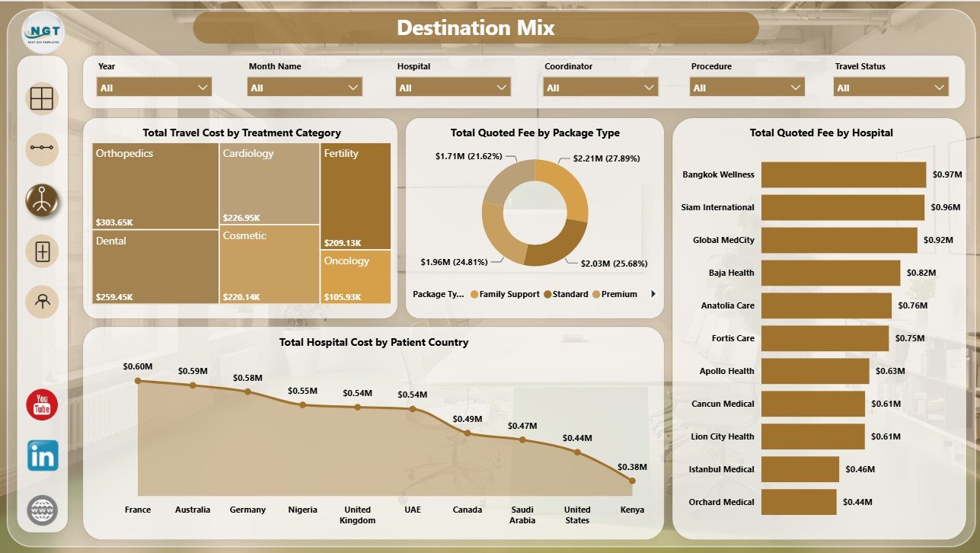Select the Anatolia Care bar
980x553 pixels.
point(826,305)
